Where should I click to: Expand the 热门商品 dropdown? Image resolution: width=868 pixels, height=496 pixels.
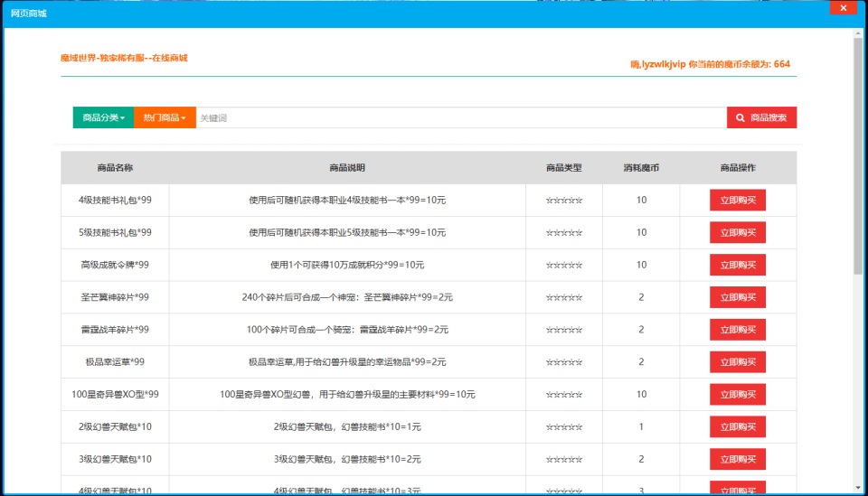click(165, 117)
